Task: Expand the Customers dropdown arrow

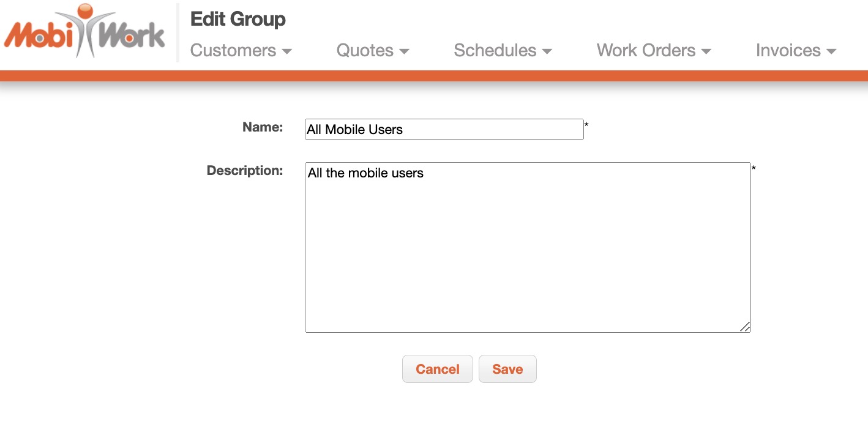Action: click(286, 51)
